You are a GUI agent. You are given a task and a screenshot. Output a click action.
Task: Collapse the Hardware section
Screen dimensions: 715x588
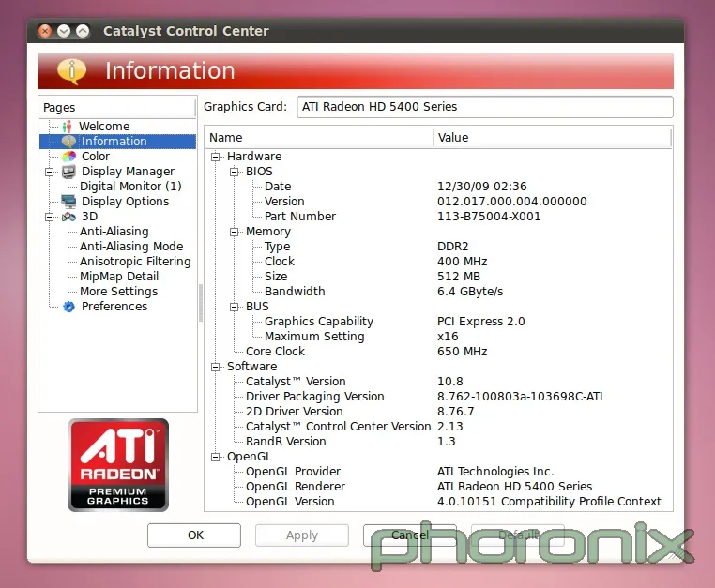point(216,157)
